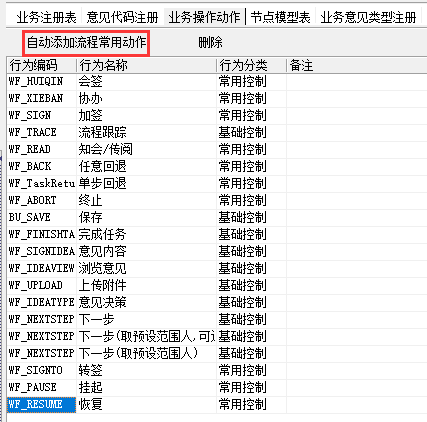
Task: Click the 删除 button
Action: click(x=210, y=43)
